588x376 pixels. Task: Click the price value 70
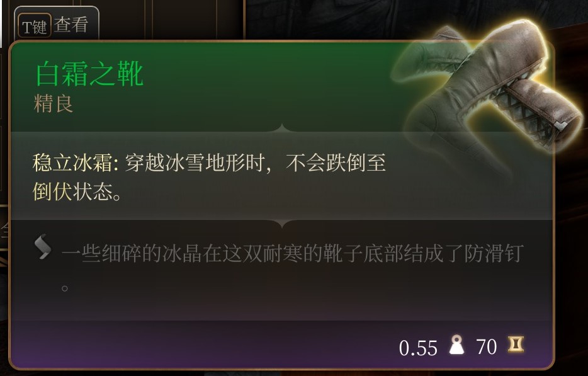487,346
